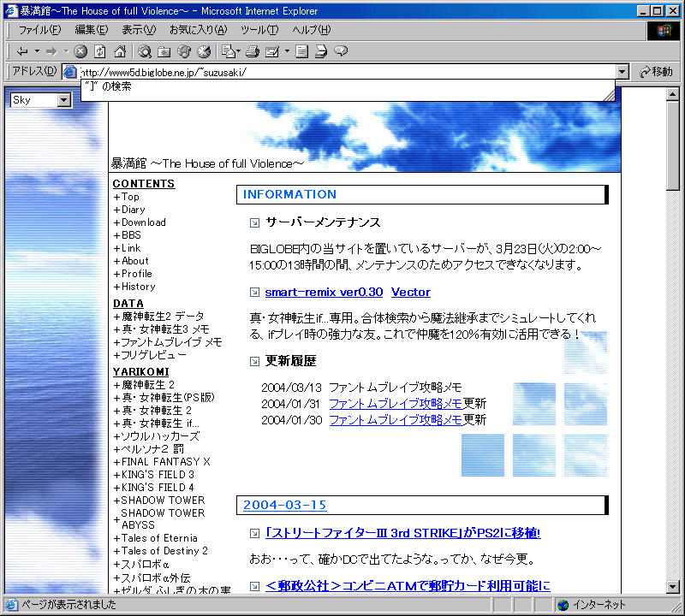The height and width of the screenshot is (616, 685).
Task: Open the Favorites folder toolbar icon
Action: [164, 51]
